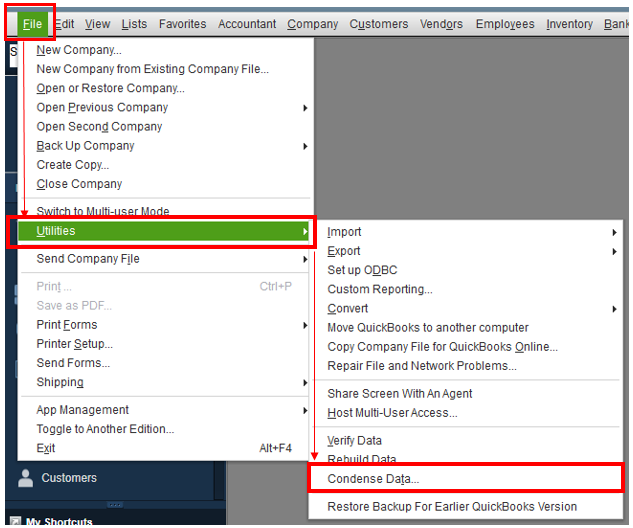Expand the Convert submenu
This screenshot has width=633, height=528.
click(x=466, y=308)
